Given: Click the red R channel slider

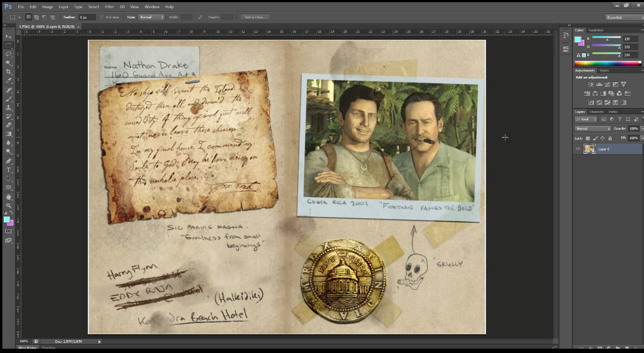Looking at the screenshot, I should point(606,39).
